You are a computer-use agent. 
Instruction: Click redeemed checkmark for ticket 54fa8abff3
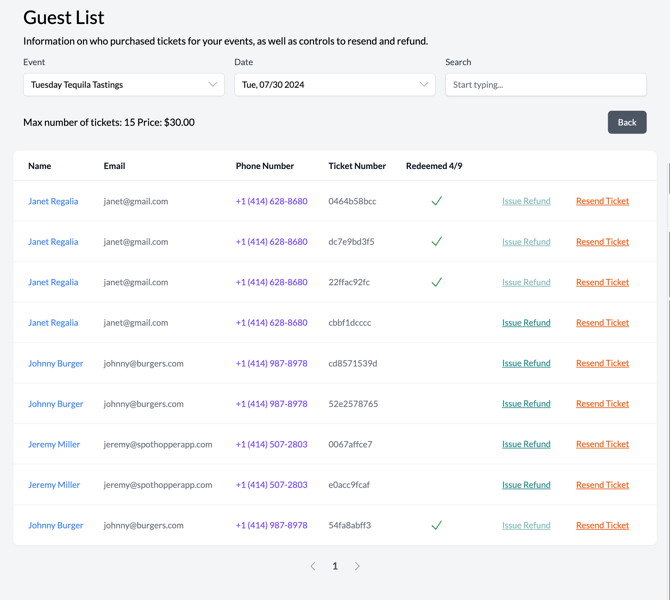click(x=436, y=525)
